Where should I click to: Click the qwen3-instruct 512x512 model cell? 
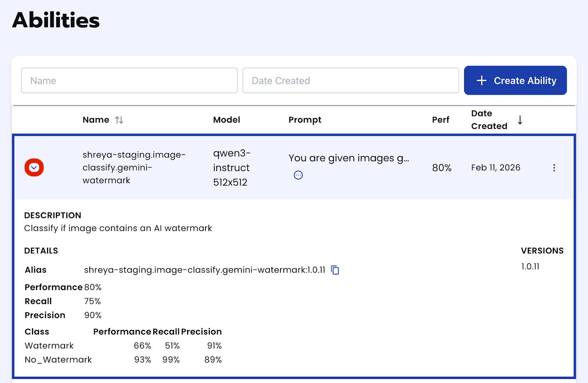(x=232, y=168)
